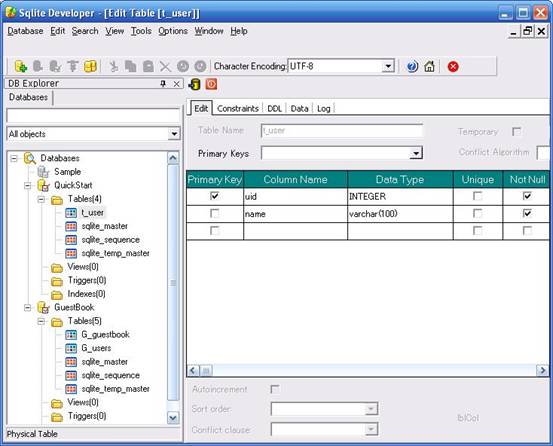Open the Search menu
Screen dimensions: 553x446
pos(85,31)
